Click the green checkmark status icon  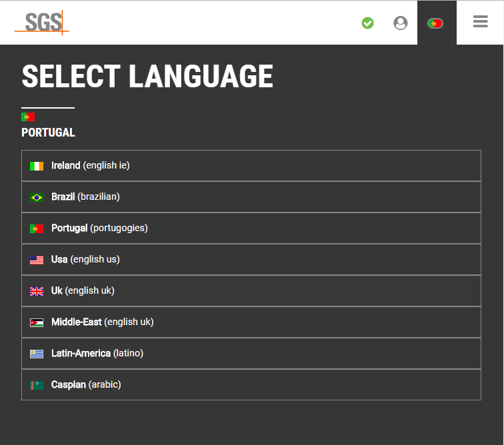tap(367, 23)
